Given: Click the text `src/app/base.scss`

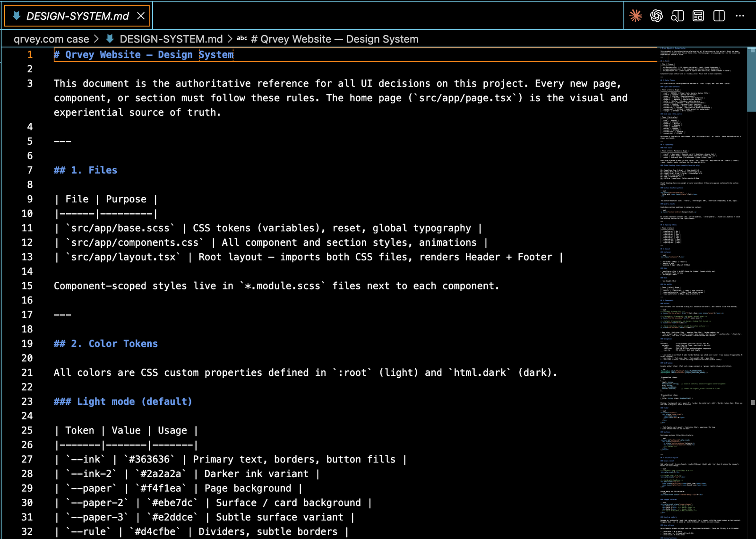Looking at the screenshot, I should 120,228.
